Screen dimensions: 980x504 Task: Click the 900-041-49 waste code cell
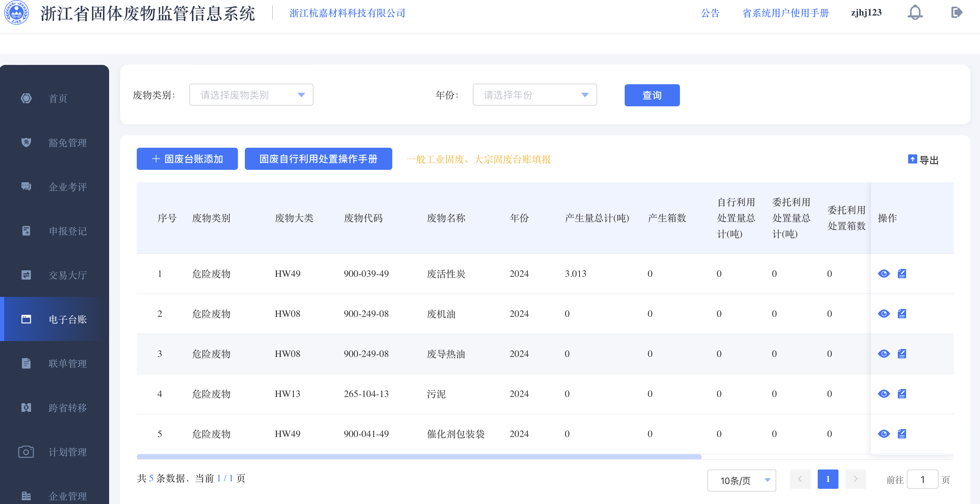[366, 434]
